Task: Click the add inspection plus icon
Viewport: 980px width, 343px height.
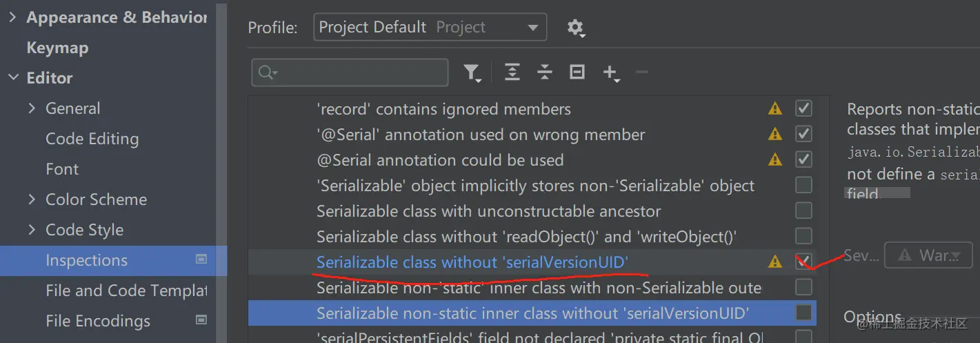Action: [611, 72]
